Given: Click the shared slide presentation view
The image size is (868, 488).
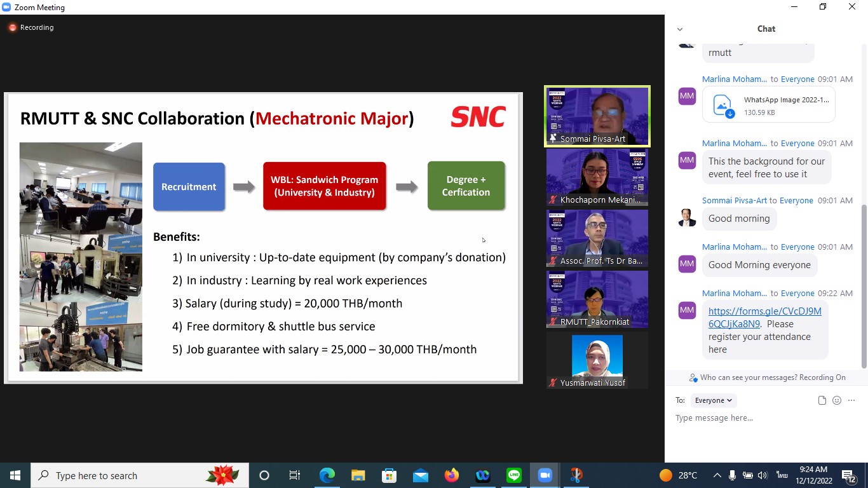Looking at the screenshot, I should coord(263,238).
